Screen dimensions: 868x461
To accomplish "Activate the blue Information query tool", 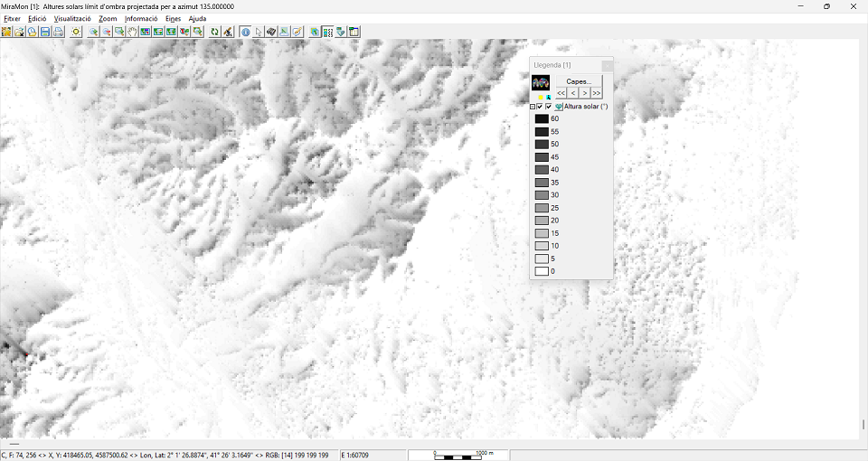I will [x=245, y=32].
